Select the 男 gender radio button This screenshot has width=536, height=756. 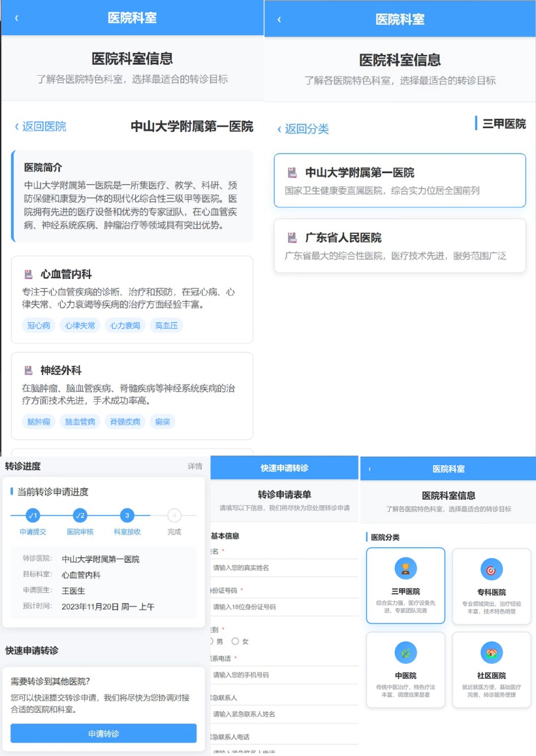pos(211,641)
